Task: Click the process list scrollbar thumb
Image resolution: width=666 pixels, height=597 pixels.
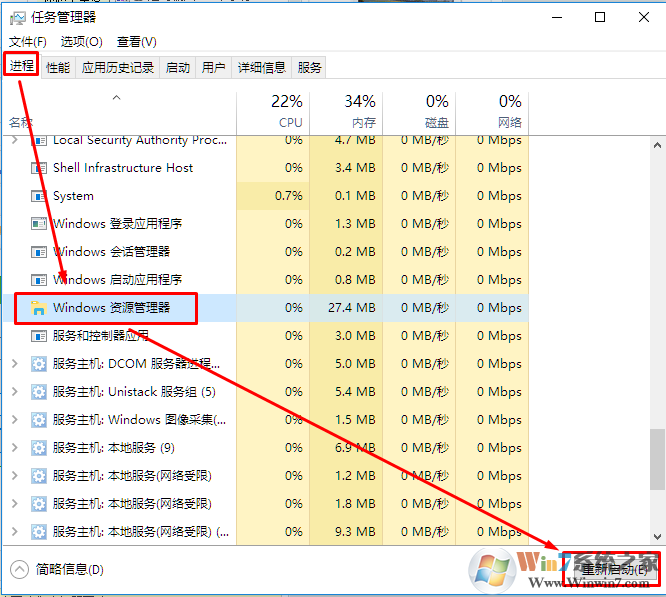Action: (657, 459)
